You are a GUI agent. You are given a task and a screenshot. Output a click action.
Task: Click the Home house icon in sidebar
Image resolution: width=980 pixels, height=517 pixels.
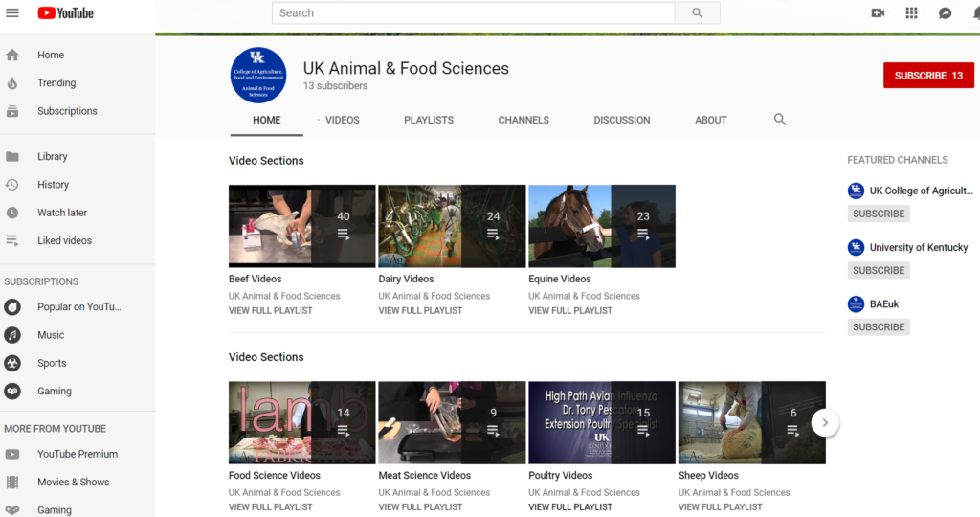coord(12,55)
